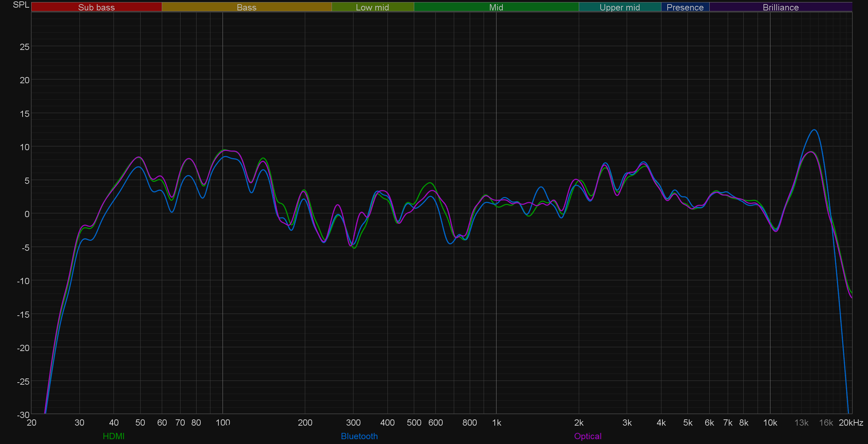Click the 1k frequency axis label
868x444 pixels.
pyautogui.click(x=496, y=422)
